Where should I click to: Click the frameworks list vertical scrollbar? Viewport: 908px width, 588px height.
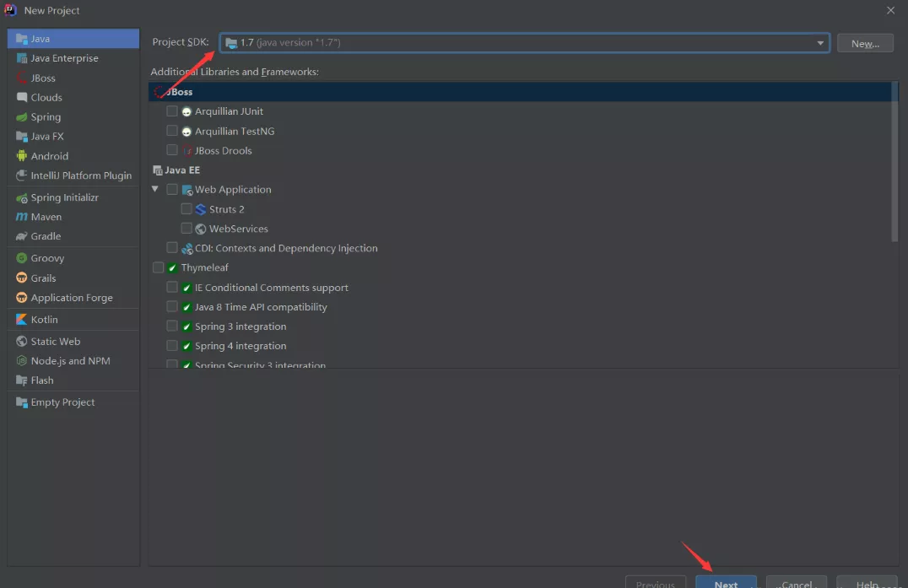click(x=894, y=162)
